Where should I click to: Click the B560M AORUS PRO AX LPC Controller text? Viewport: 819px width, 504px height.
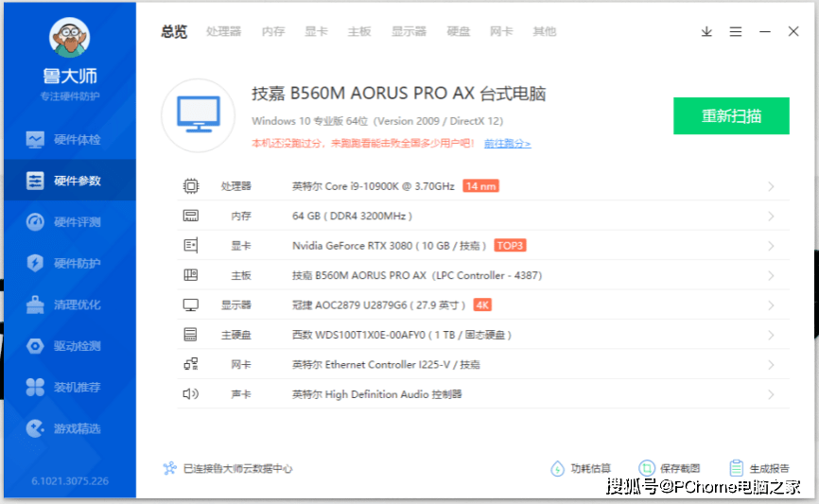pos(417,275)
